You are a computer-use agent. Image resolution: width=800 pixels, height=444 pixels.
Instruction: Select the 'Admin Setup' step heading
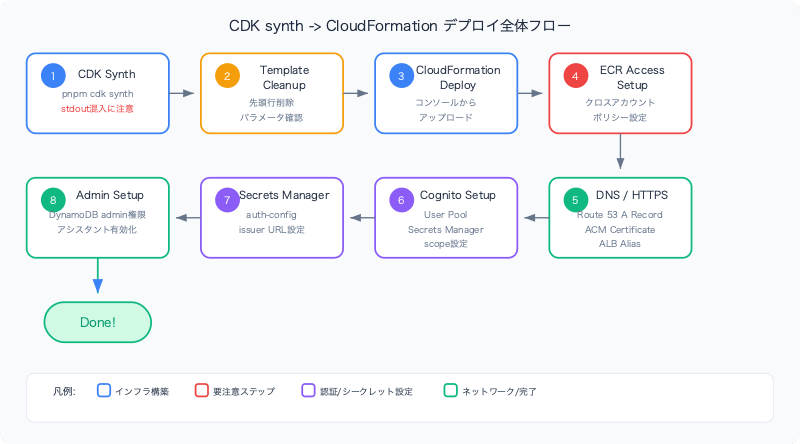[x=110, y=195]
